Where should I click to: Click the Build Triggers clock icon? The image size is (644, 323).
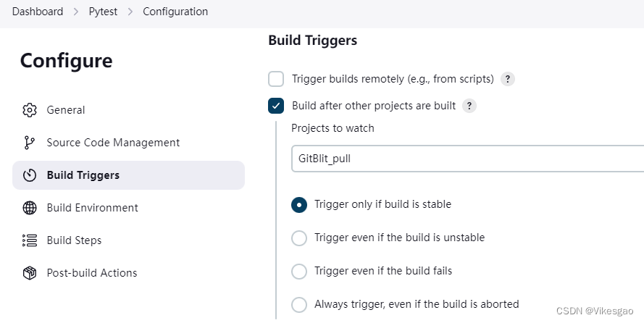[x=30, y=175]
